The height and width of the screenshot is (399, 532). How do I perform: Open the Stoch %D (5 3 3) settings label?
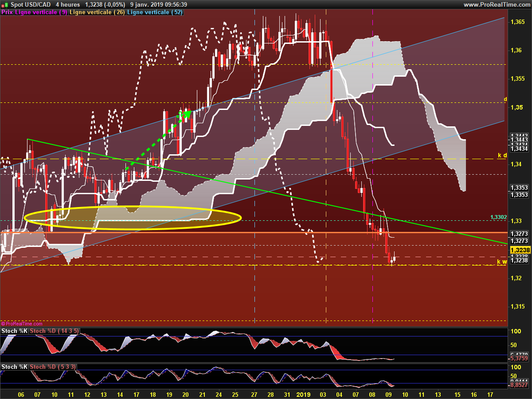pos(53,367)
